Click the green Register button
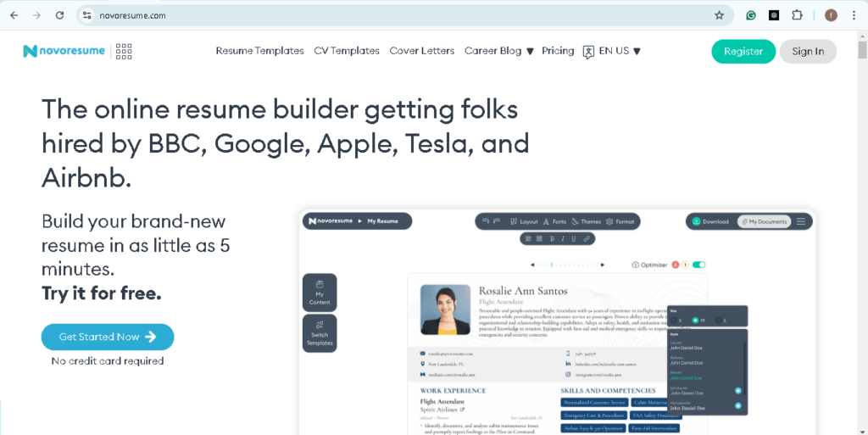This screenshot has height=435, width=868. pyautogui.click(x=743, y=52)
